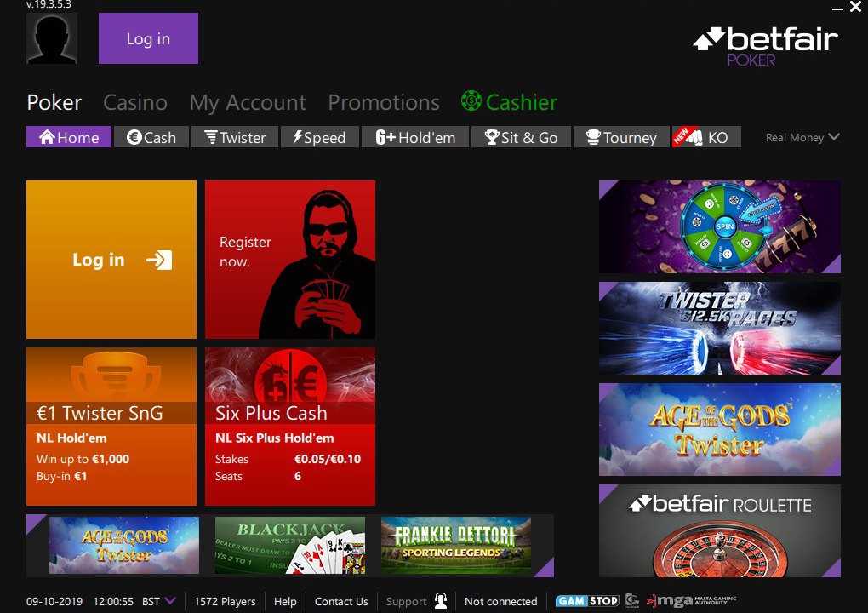This screenshot has width=868, height=613.
Task: Open the Blackjack game thumbnail
Action: click(290, 545)
